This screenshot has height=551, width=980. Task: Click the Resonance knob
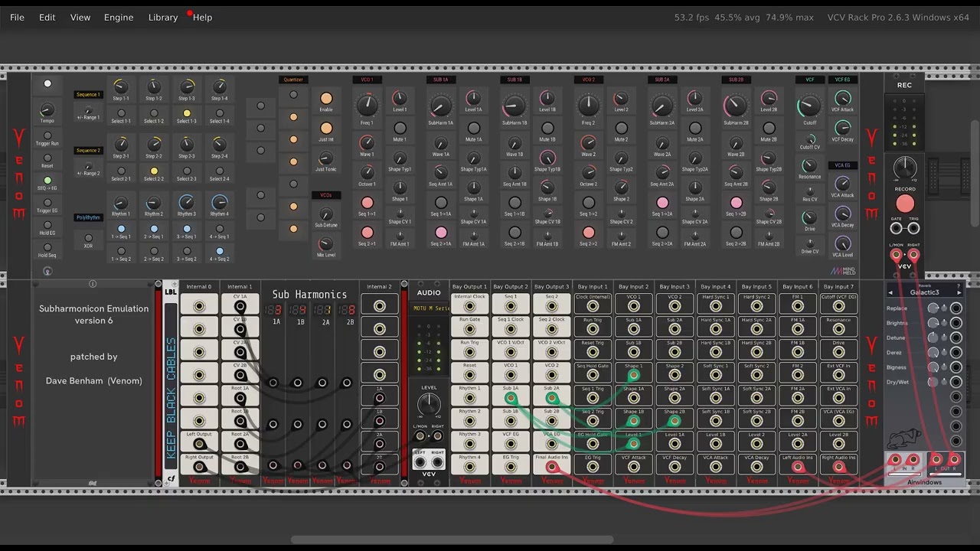pyautogui.click(x=809, y=165)
